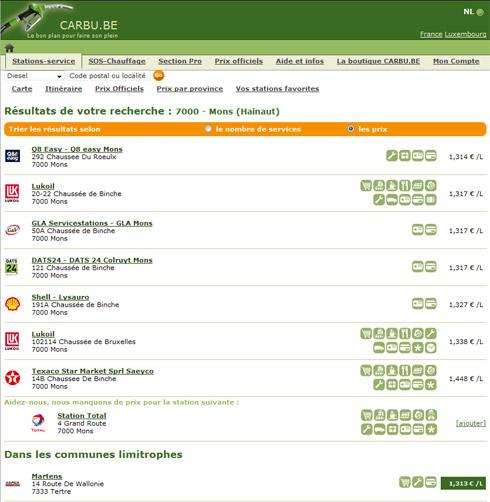Click the truck icon for Station Total
The image size is (490, 502).
(379, 430)
